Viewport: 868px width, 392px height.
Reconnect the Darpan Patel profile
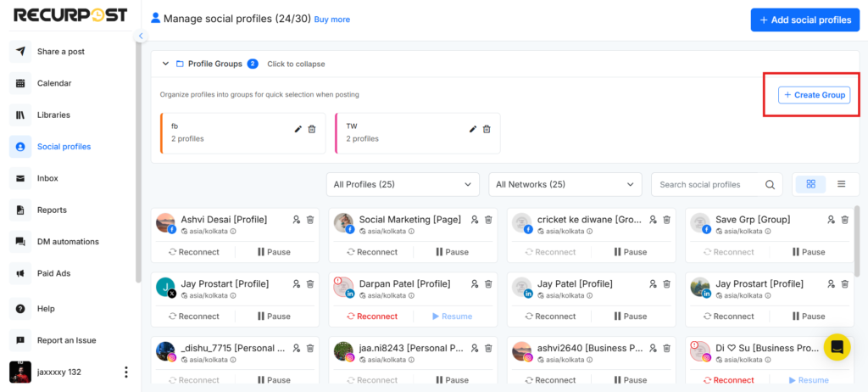click(373, 316)
